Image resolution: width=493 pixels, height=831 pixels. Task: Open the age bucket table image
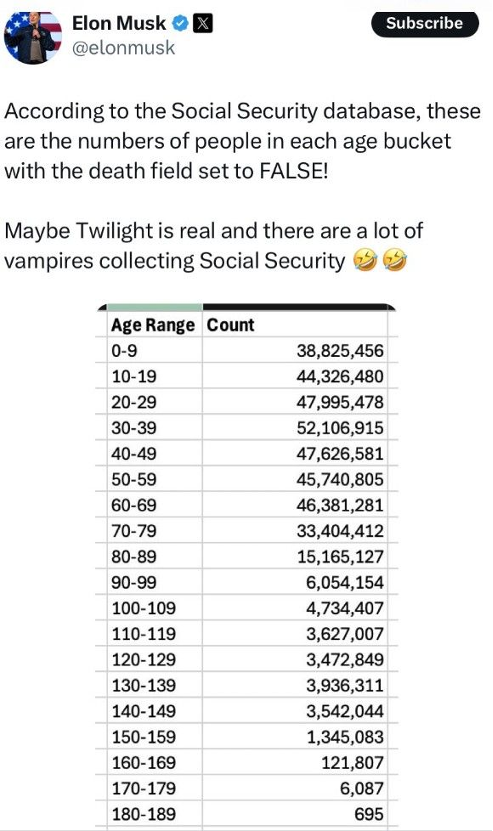[x=246, y=566]
